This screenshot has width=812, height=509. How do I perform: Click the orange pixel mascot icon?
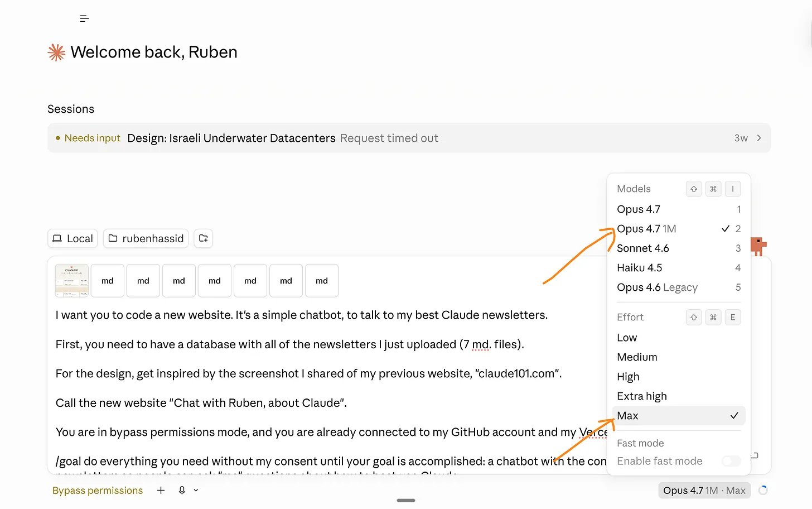[758, 246]
